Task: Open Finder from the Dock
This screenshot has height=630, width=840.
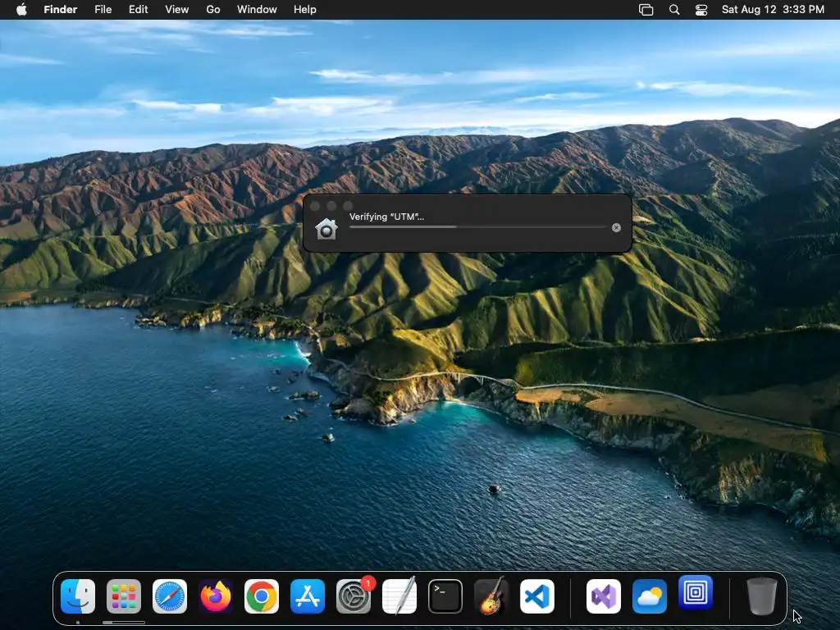Action: tap(78, 596)
